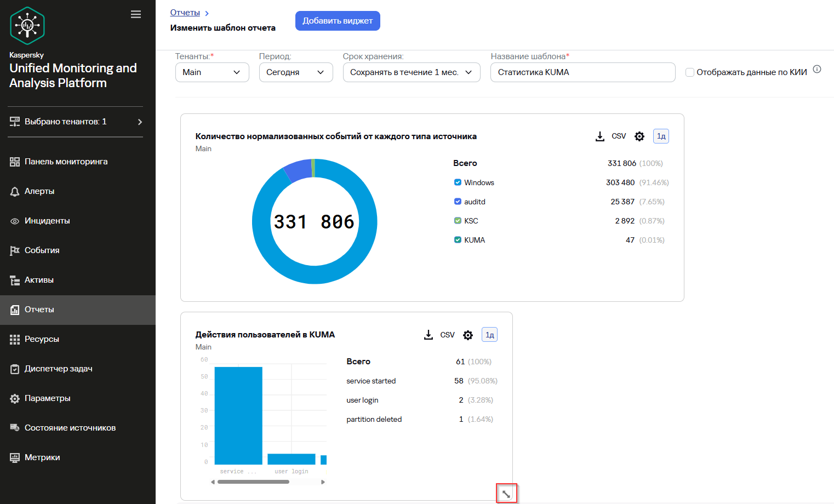Click the resize handle of the user actions widget

506,494
